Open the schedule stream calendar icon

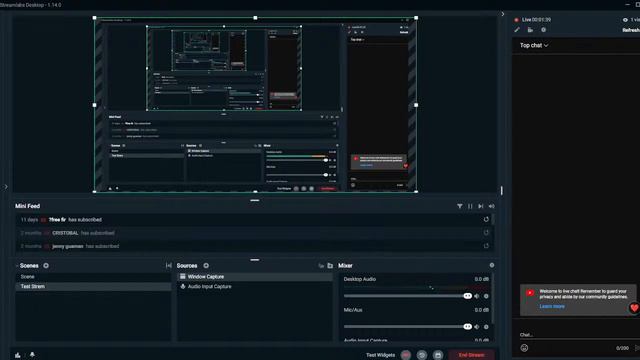[x=438, y=355]
